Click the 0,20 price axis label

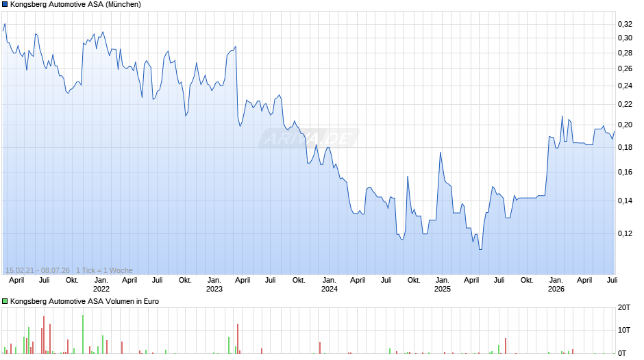point(625,125)
